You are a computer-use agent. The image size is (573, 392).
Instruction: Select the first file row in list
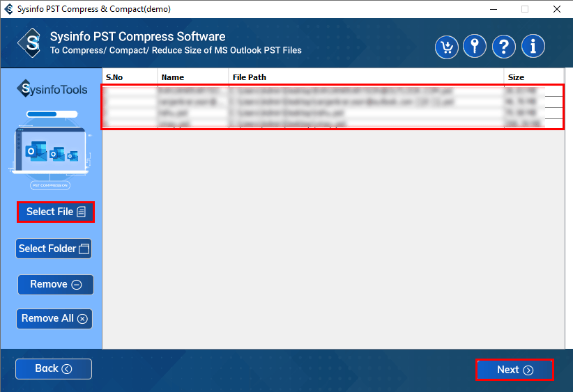(x=333, y=91)
